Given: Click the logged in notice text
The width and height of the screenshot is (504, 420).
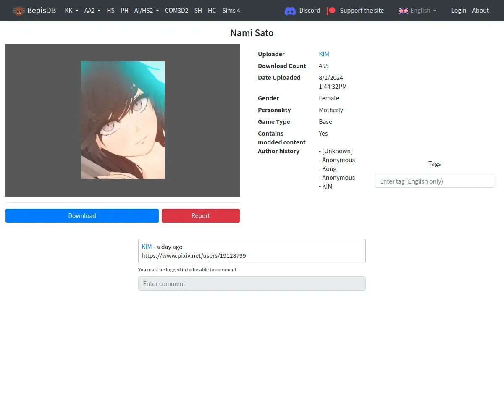Looking at the screenshot, I should tap(188, 270).
